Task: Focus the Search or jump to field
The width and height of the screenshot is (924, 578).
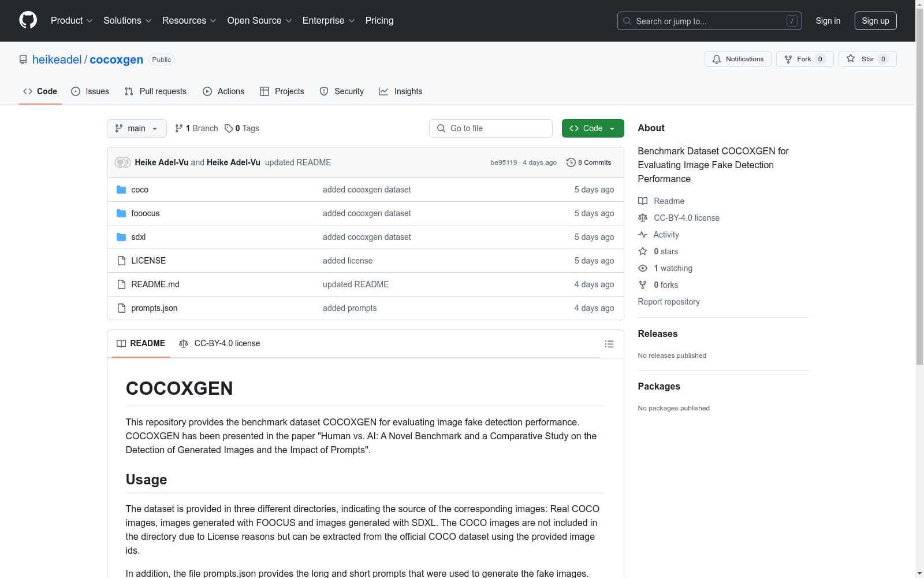Action: click(710, 21)
